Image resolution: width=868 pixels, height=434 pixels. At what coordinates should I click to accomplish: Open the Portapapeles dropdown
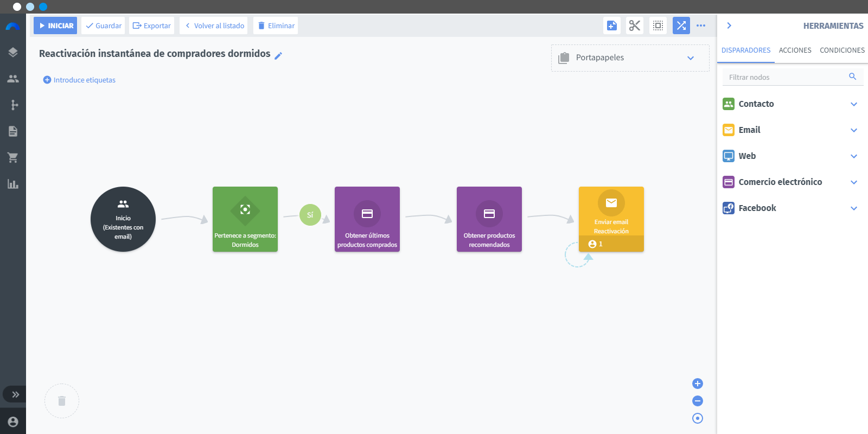pyautogui.click(x=630, y=58)
